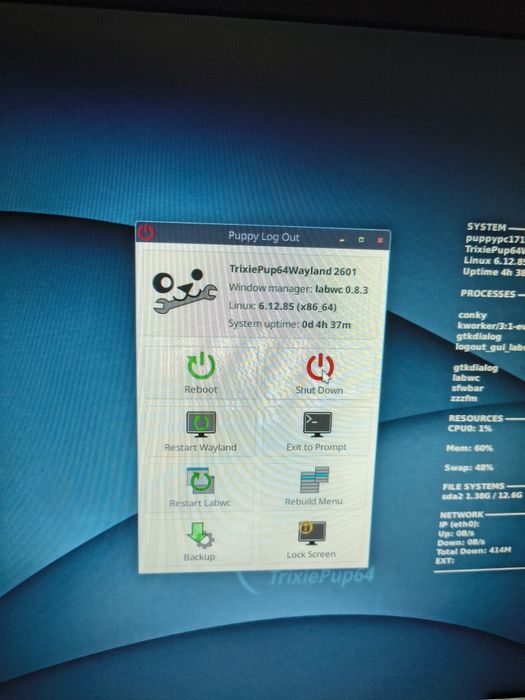Viewport: 525px width, 700px height.
Task: Select the Exit to Prompt label
Action: click(x=317, y=447)
